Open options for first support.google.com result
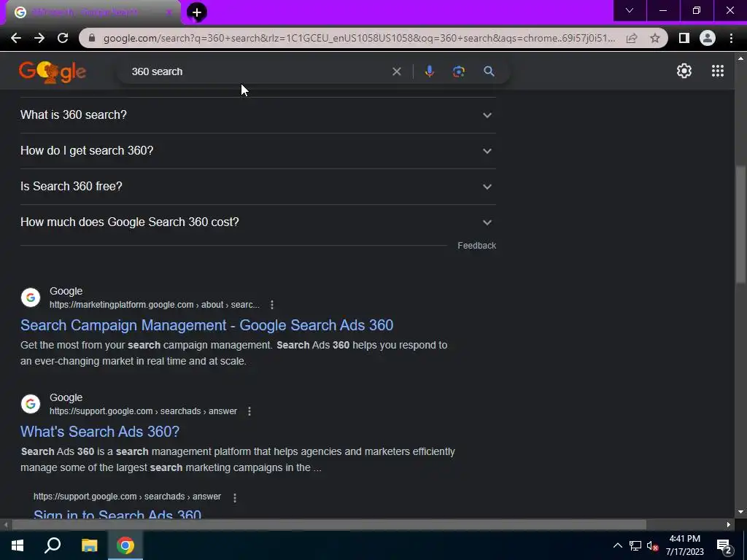747x560 pixels. [249, 411]
